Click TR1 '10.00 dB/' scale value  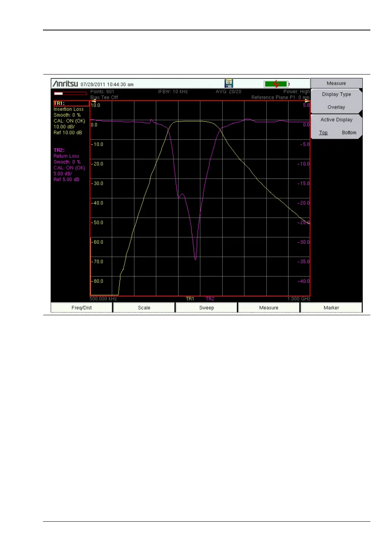click(64, 127)
